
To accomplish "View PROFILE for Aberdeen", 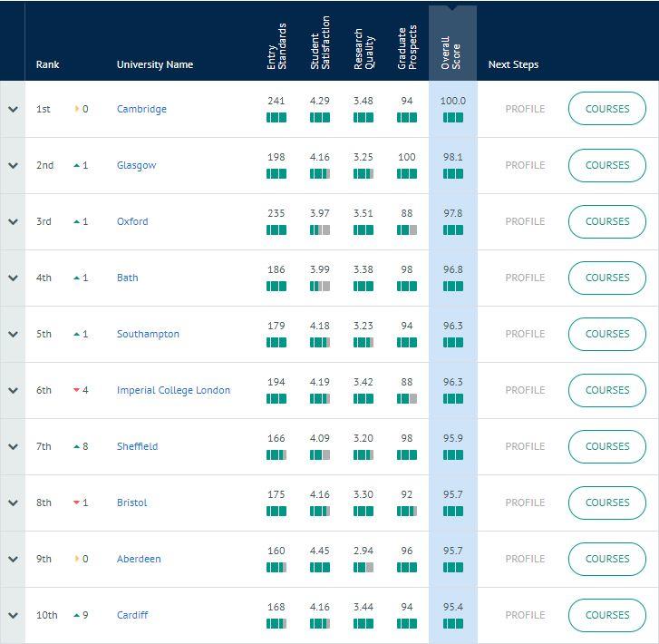I will [525, 559].
